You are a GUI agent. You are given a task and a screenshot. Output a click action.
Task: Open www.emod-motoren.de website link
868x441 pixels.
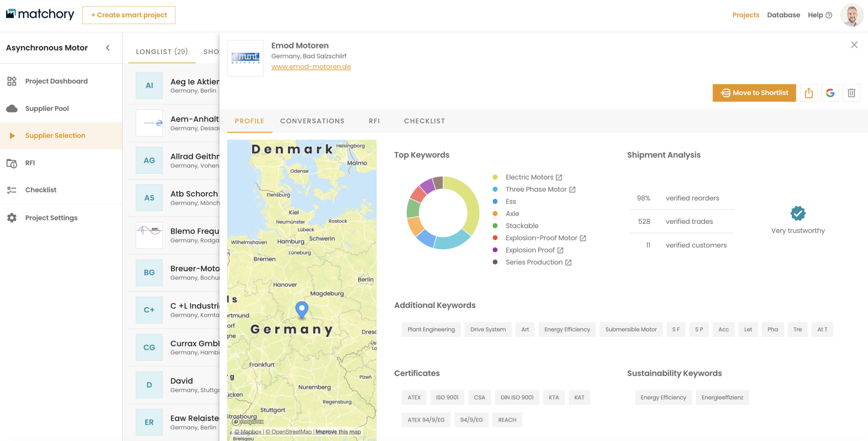point(311,67)
